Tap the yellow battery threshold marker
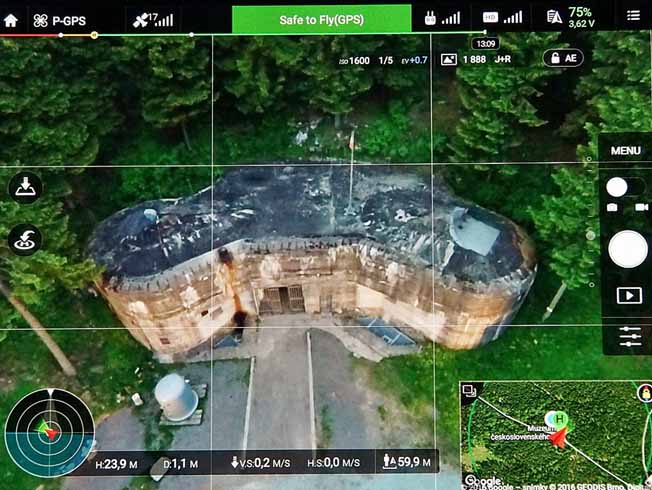 (94, 35)
